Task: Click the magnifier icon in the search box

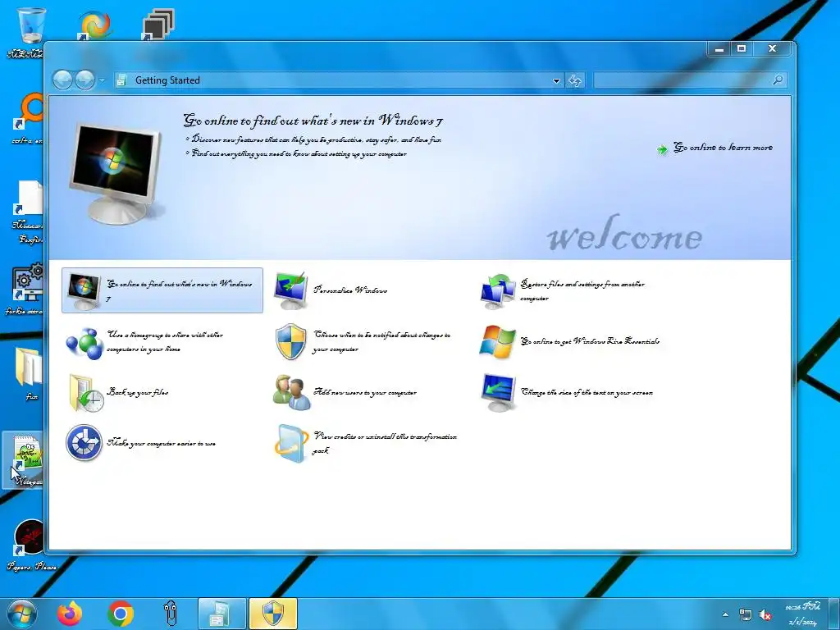Action: (x=778, y=80)
